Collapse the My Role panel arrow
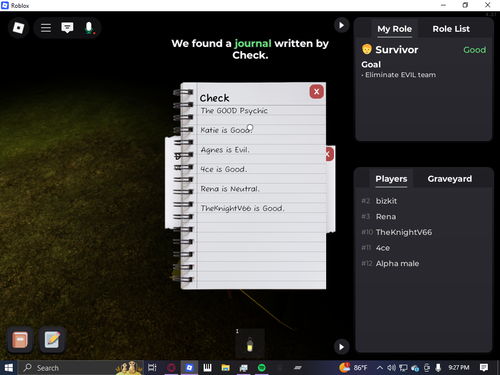Viewport: 500px width, 375px height. pyautogui.click(x=341, y=25)
